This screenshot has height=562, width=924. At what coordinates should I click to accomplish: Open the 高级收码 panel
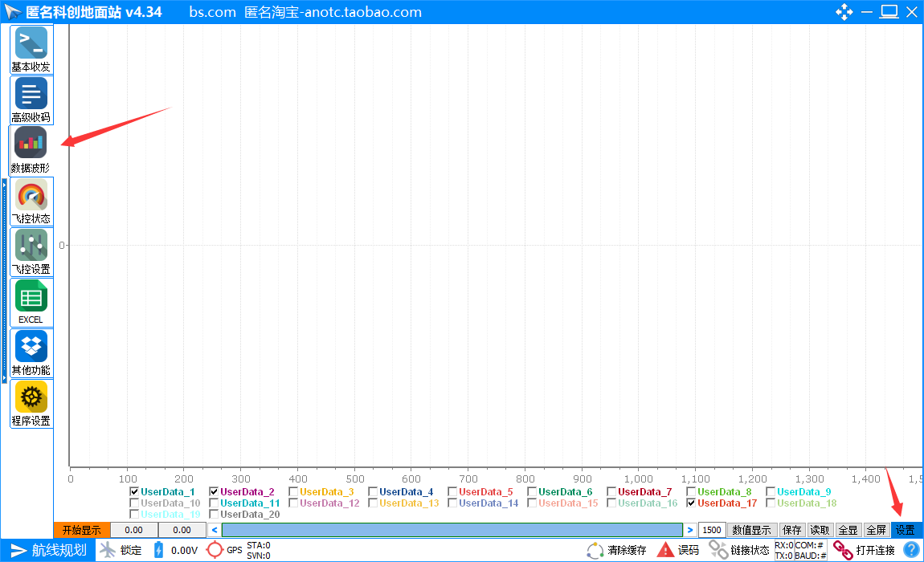coord(31,100)
